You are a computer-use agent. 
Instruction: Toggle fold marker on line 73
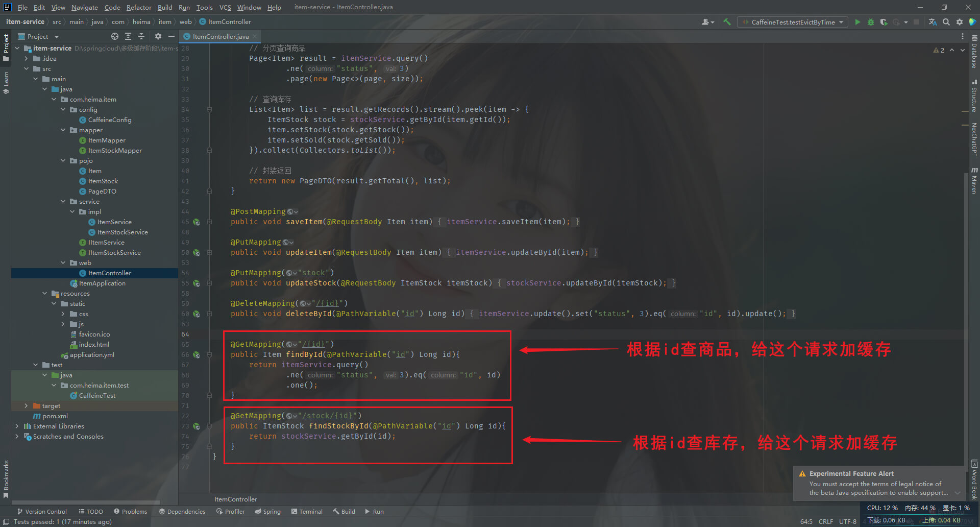click(x=209, y=426)
